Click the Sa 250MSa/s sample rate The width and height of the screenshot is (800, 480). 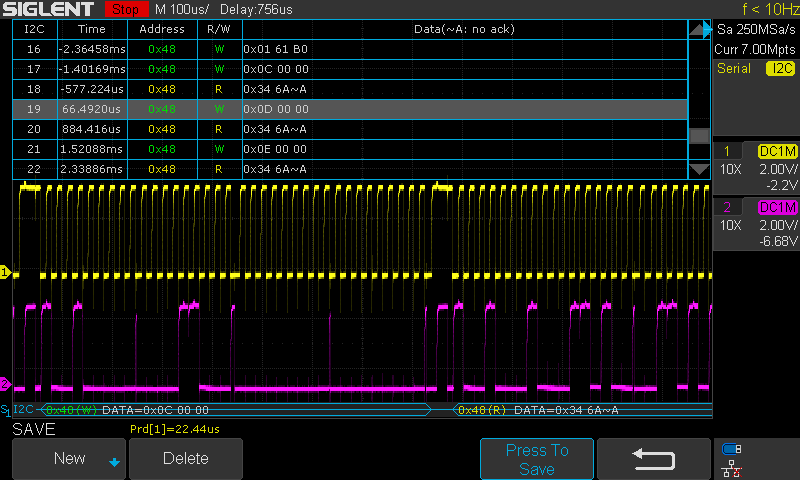pos(756,30)
